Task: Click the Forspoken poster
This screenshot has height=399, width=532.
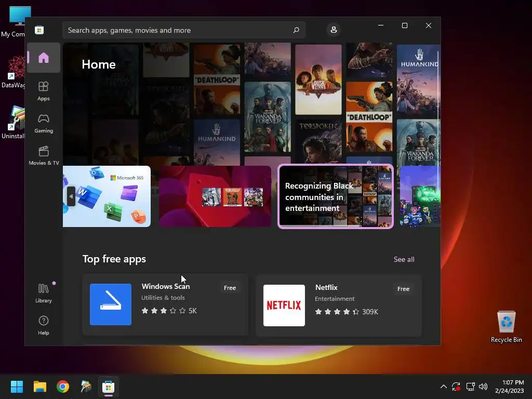Action: 318,141
